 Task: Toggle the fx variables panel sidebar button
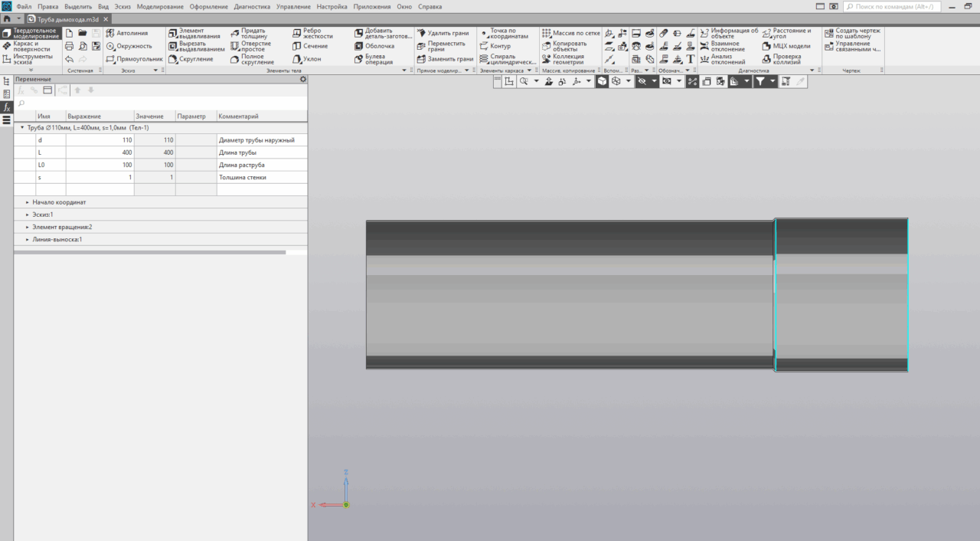pos(7,107)
